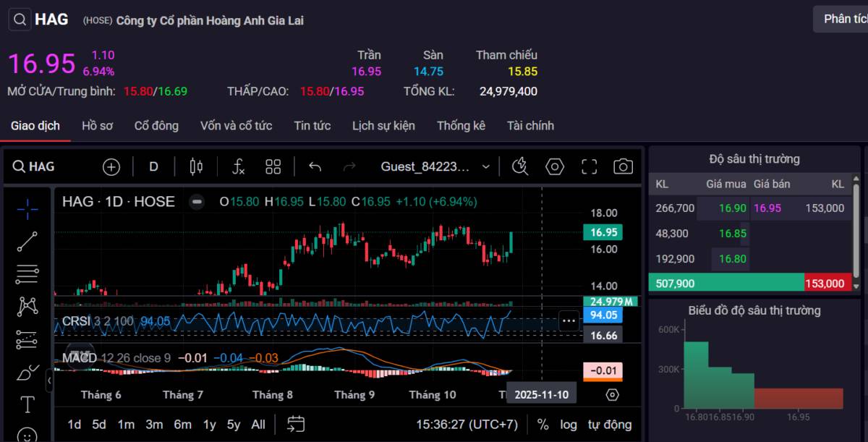The image size is (868, 442).
Task: Take a chart snapshot with camera icon
Action: [623, 167]
